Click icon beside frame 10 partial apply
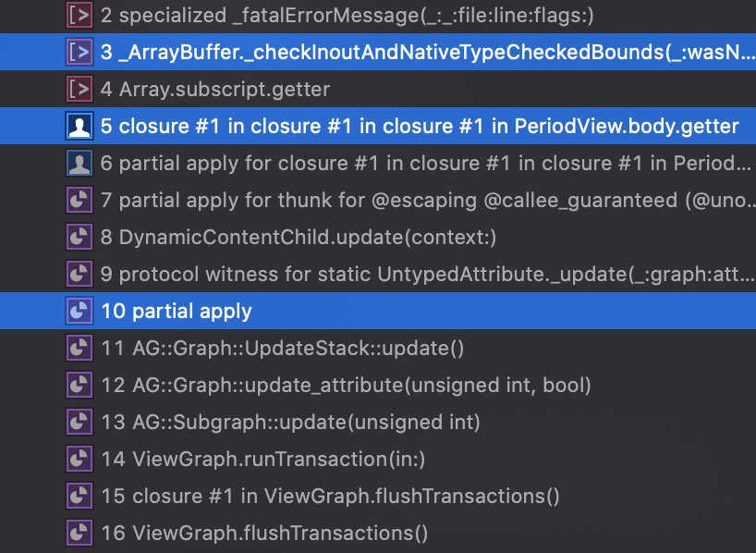 point(80,311)
